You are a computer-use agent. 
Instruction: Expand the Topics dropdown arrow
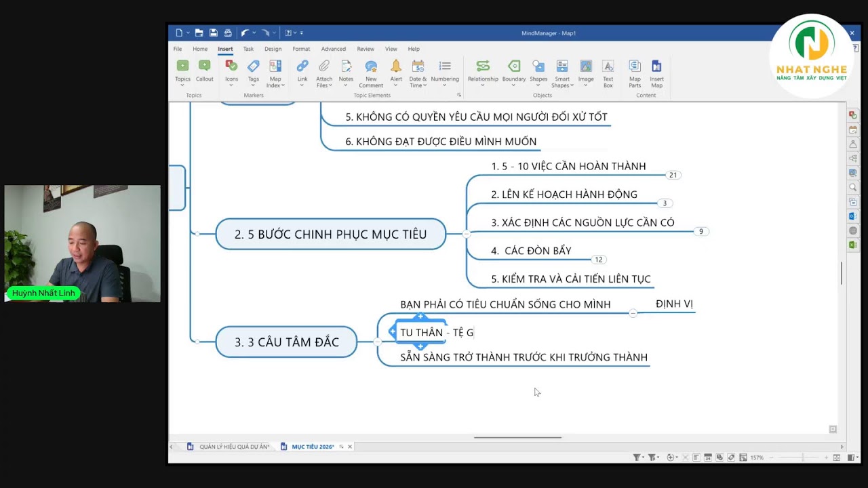point(182,85)
